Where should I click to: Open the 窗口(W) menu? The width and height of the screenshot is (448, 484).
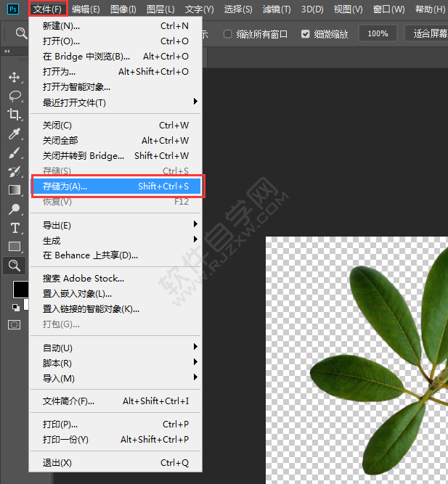[388, 9]
